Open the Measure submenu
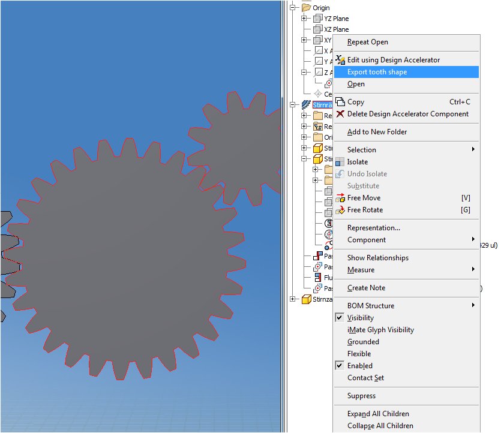The image size is (504, 433). tap(406, 270)
